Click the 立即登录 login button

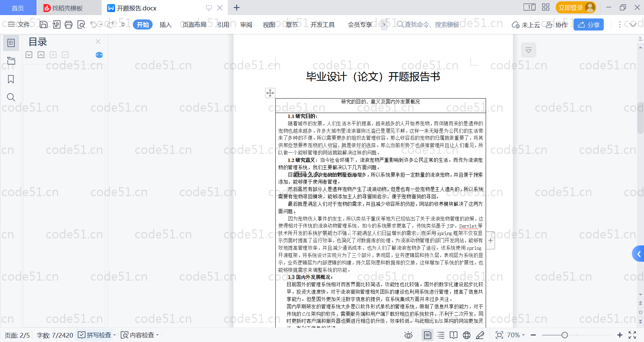(x=576, y=7)
